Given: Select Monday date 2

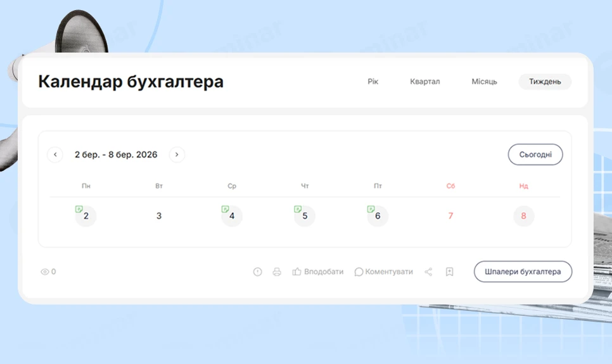Looking at the screenshot, I should 86,216.
